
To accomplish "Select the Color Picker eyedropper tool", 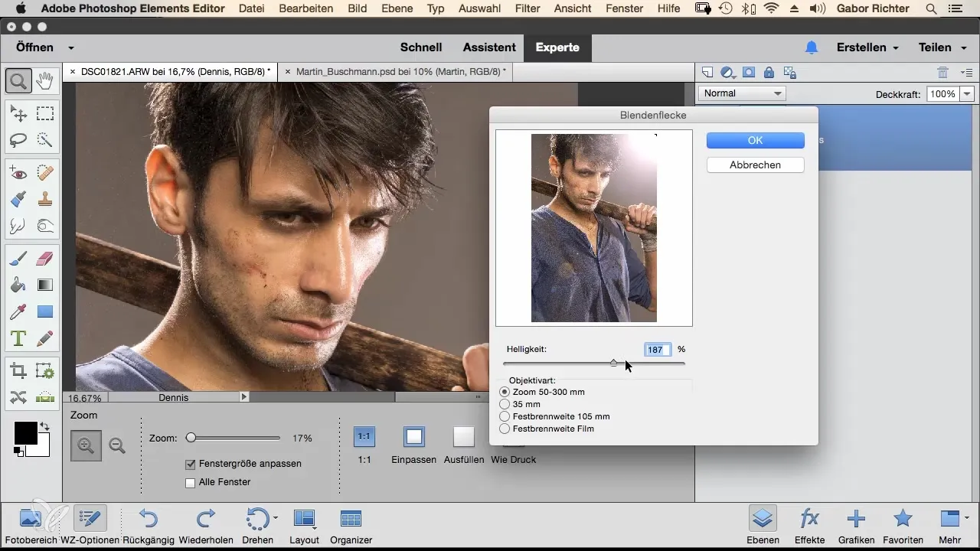I will coord(18,311).
